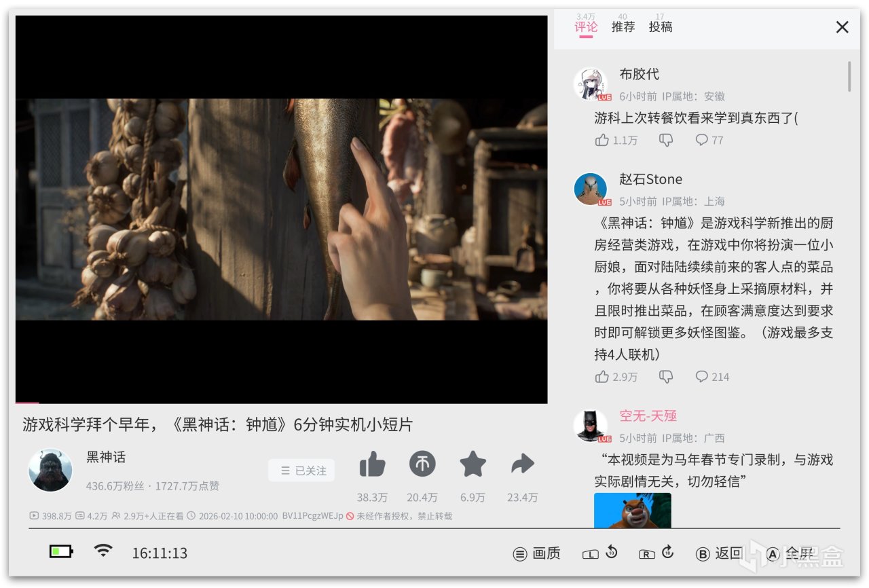Click the 20.4万 coin count

coord(422,498)
